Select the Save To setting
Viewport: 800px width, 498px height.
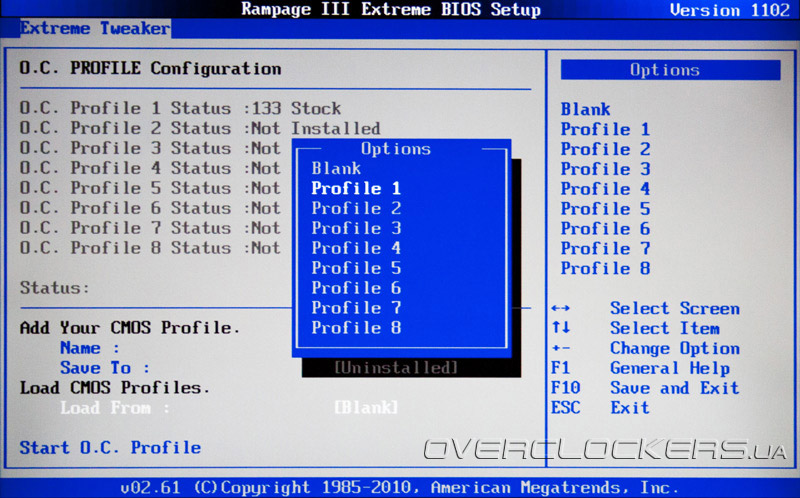tap(105, 368)
